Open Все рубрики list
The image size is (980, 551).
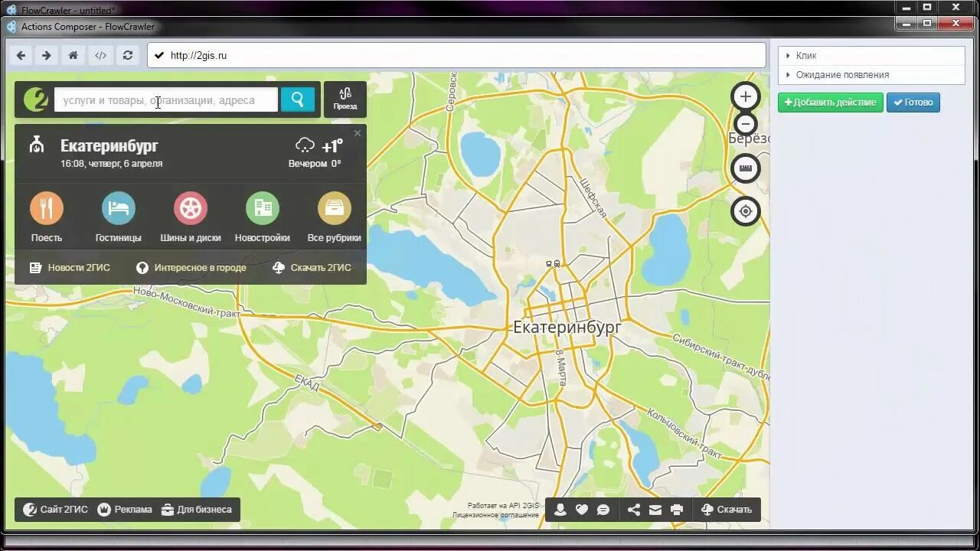pyautogui.click(x=335, y=217)
